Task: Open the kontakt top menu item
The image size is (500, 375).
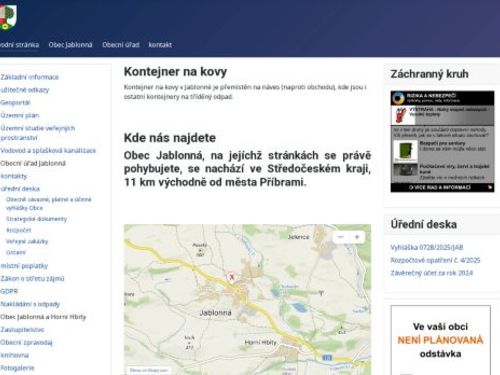Action: click(x=160, y=45)
